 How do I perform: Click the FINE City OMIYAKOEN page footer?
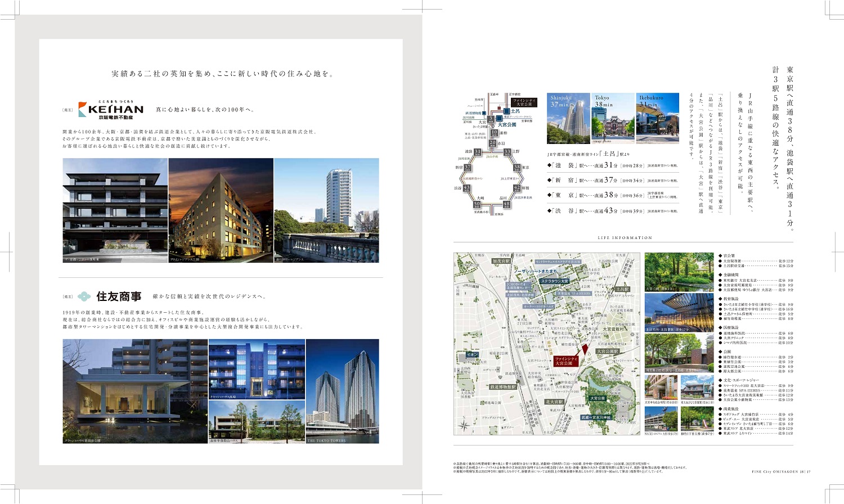click(x=781, y=472)
